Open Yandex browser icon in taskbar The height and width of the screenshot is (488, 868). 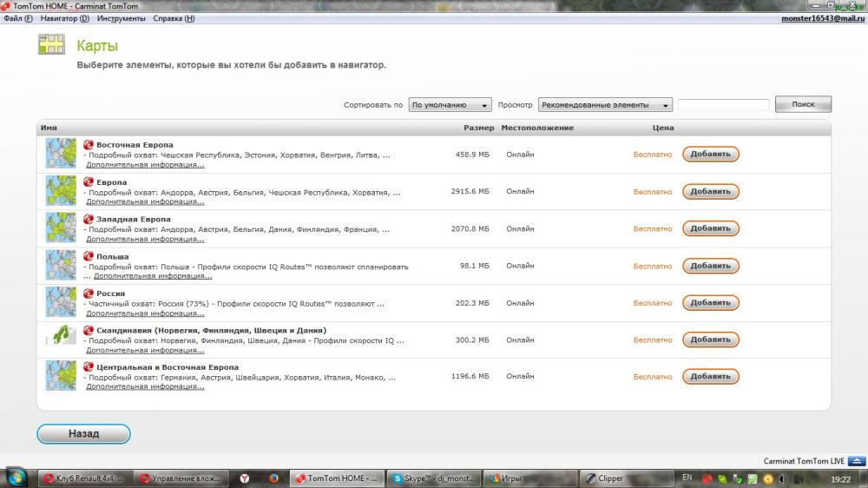(x=244, y=478)
